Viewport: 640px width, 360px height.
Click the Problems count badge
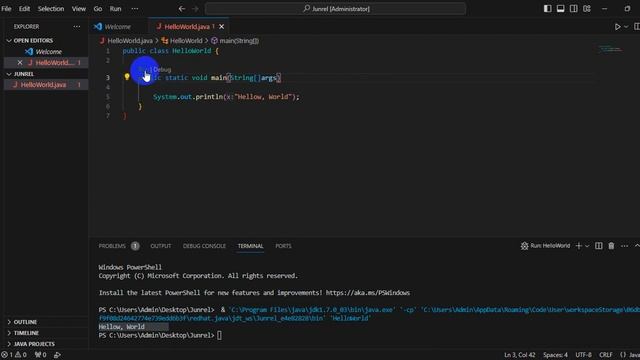tap(135, 246)
